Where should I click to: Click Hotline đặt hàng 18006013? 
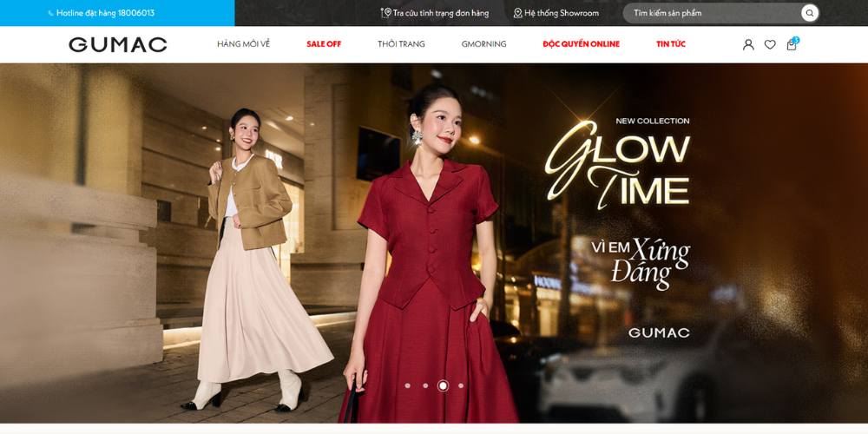click(x=105, y=13)
